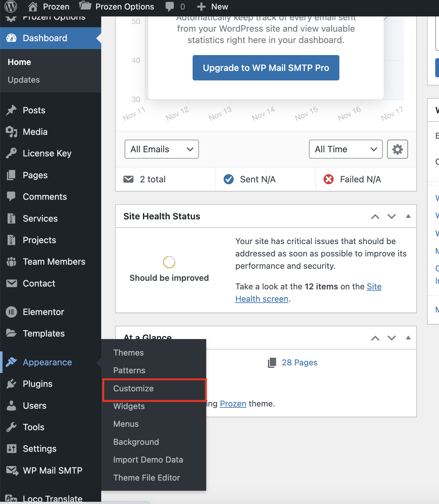Click the Team Members group icon
Image resolution: width=439 pixels, height=504 pixels.
11,261
